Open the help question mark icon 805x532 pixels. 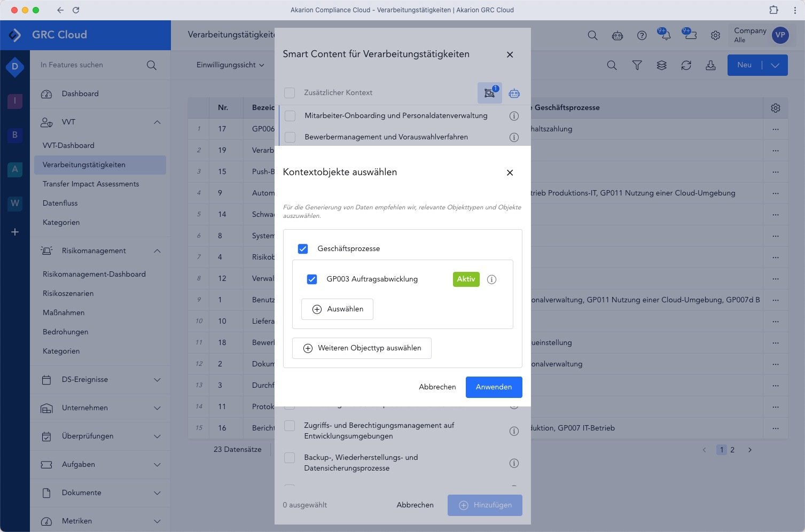(x=642, y=36)
